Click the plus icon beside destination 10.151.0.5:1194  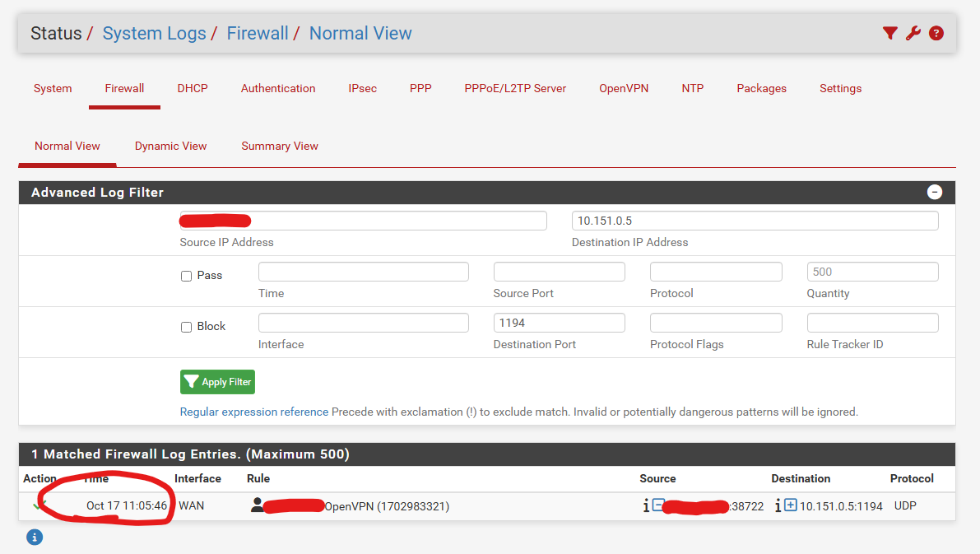790,505
